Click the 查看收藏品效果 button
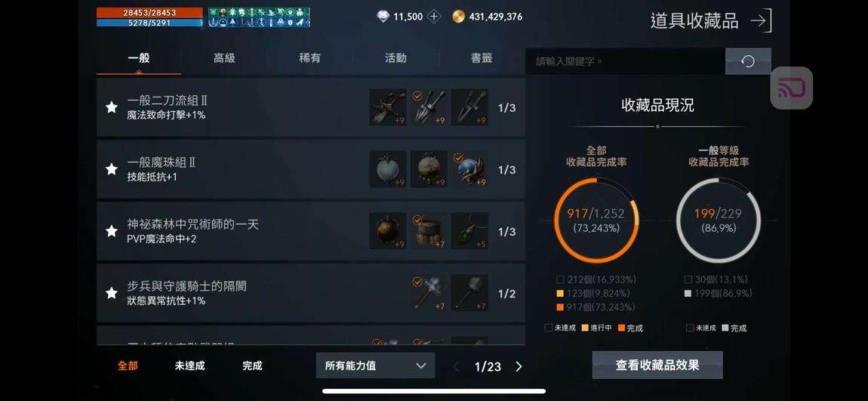868x401 pixels. click(657, 365)
